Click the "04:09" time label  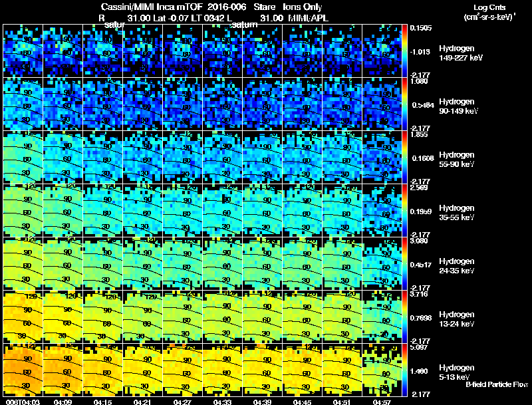[63, 402]
